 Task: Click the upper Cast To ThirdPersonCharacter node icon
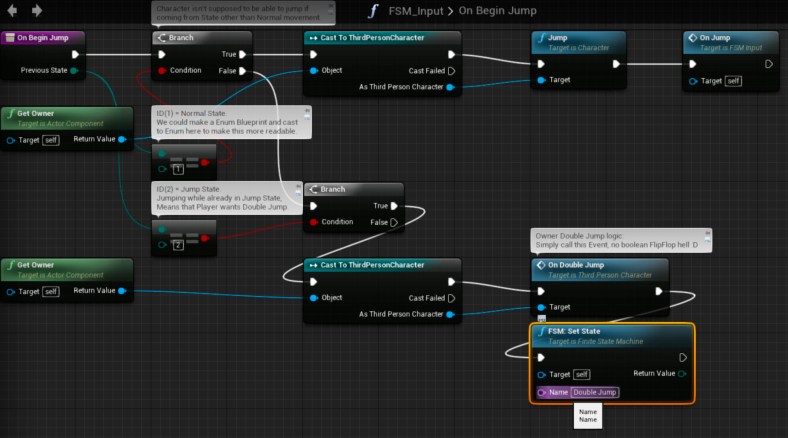(312, 38)
